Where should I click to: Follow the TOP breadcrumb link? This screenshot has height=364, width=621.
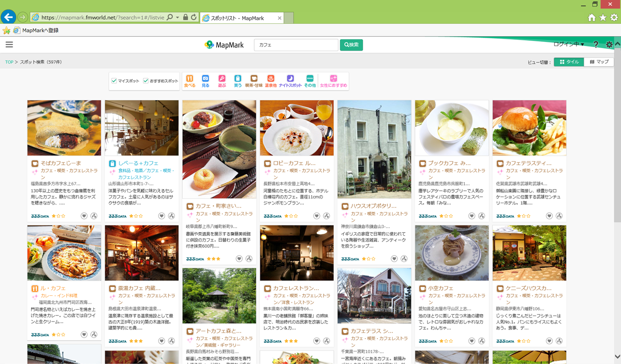click(x=9, y=62)
